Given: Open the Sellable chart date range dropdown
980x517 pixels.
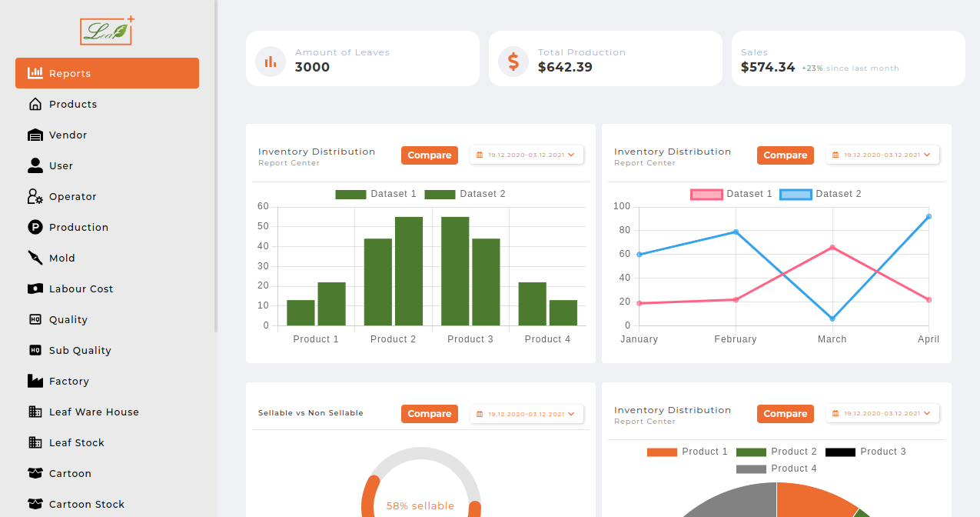Looking at the screenshot, I should tap(527, 414).
